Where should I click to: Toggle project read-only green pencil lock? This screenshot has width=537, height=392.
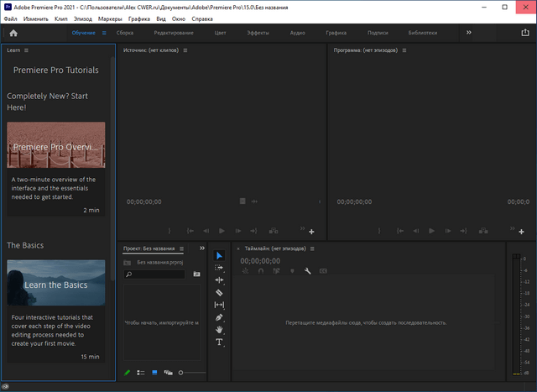coord(128,372)
